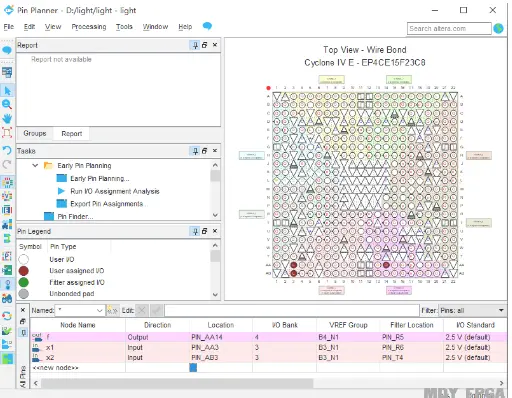Screen dimensions: 512x398
Task: Activate the zoom magnifier tool
Action: [7, 104]
